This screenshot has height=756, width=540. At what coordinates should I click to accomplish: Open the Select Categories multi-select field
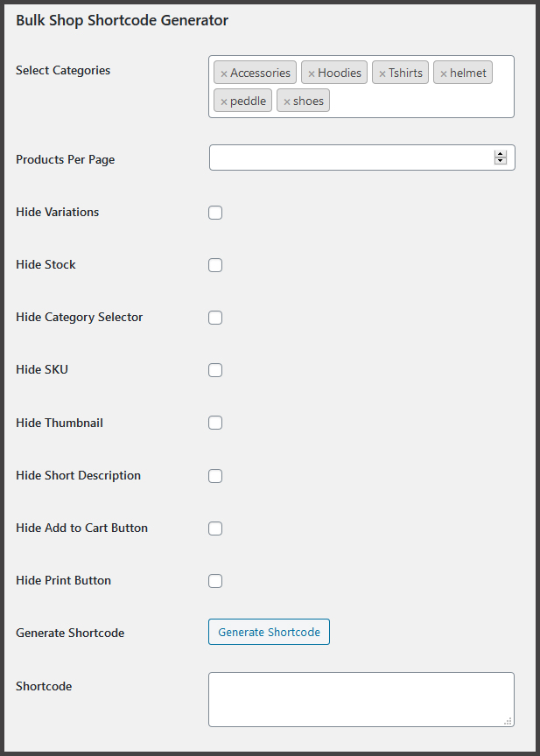420,101
